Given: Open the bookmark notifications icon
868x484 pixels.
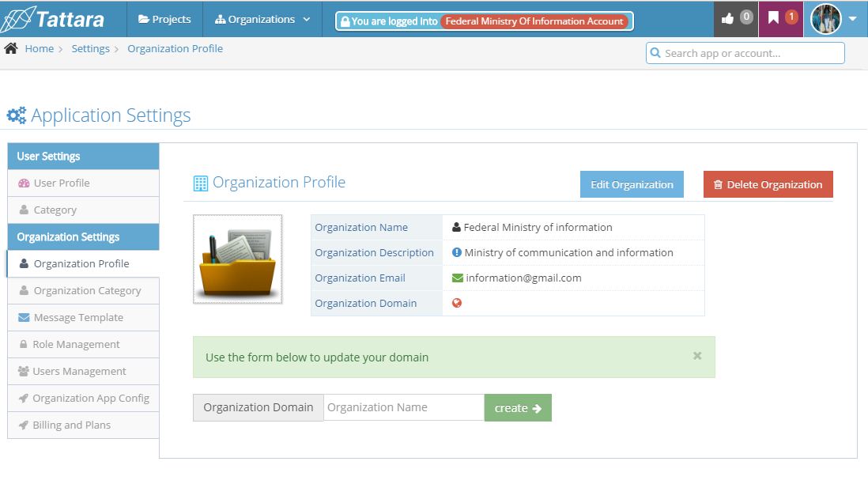Looking at the screenshot, I should pyautogui.click(x=773, y=18).
